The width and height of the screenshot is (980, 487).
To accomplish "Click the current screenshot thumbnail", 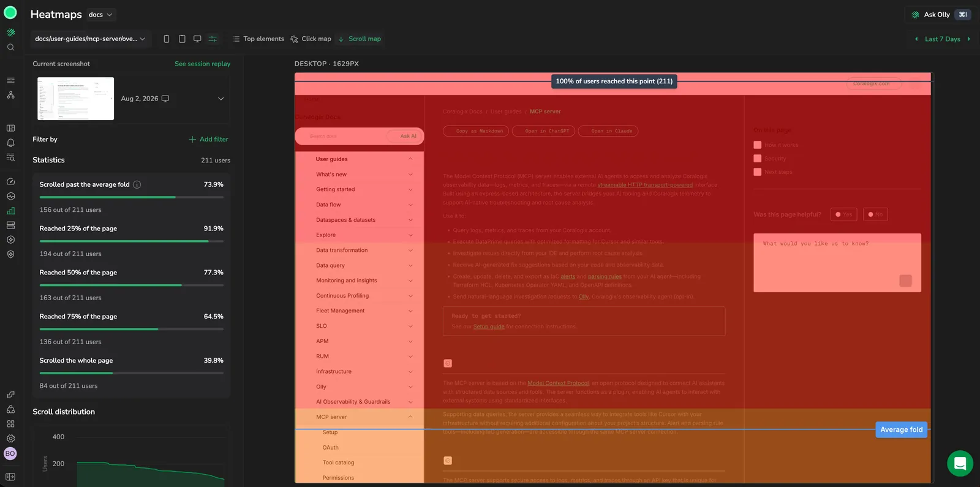I will [x=75, y=99].
